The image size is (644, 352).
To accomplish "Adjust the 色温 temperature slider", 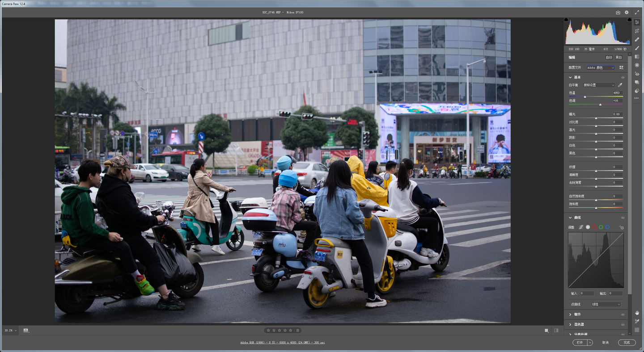I will (585, 96).
